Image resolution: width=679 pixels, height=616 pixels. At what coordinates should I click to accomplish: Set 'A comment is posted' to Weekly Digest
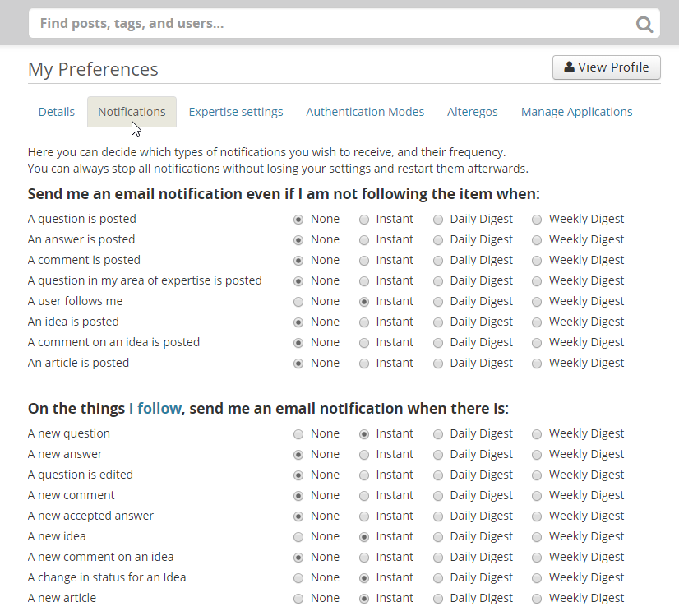[537, 261]
